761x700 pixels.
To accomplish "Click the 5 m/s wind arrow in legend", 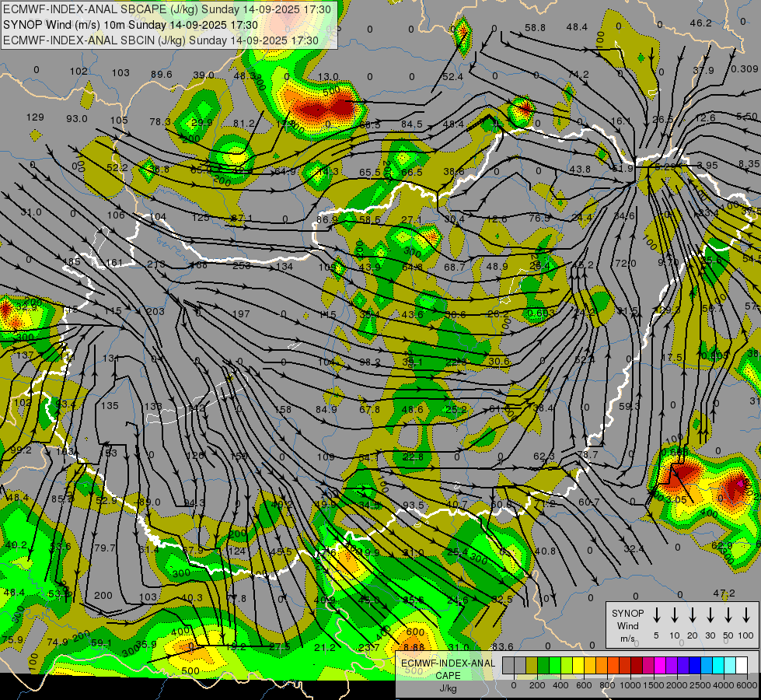I will [x=656, y=615].
